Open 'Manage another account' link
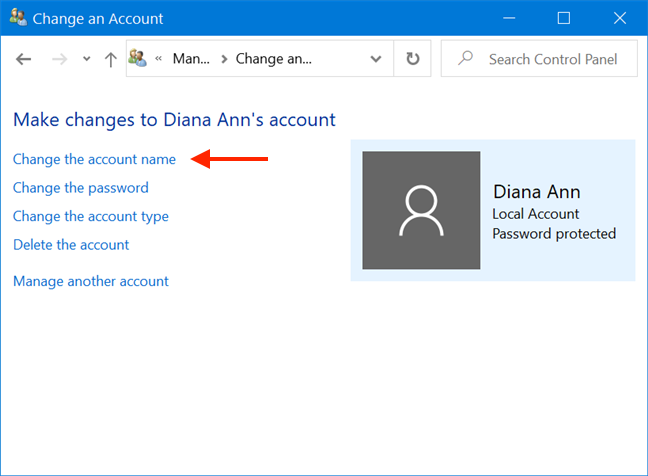The height and width of the screenshot is (476, 648). (x=91, y=281)
